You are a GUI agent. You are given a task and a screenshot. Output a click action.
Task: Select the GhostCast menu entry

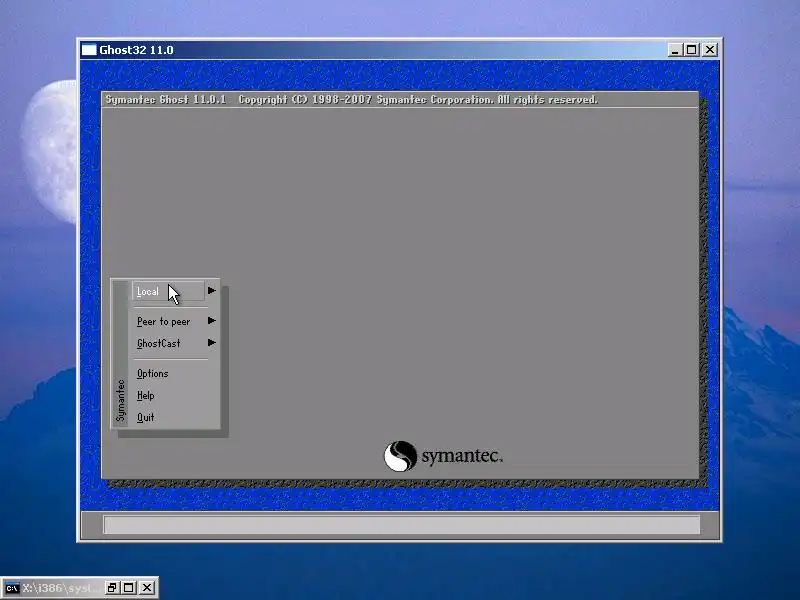[158, 343]
